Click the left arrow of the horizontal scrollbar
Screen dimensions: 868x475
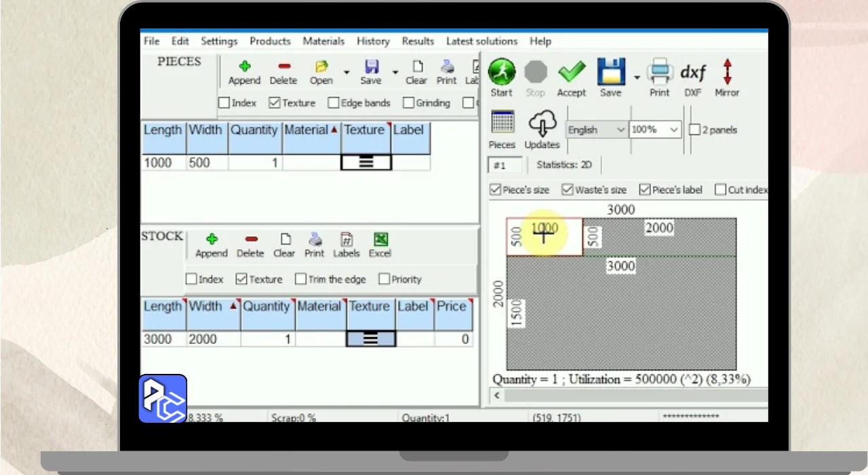(x=497, y=395)
